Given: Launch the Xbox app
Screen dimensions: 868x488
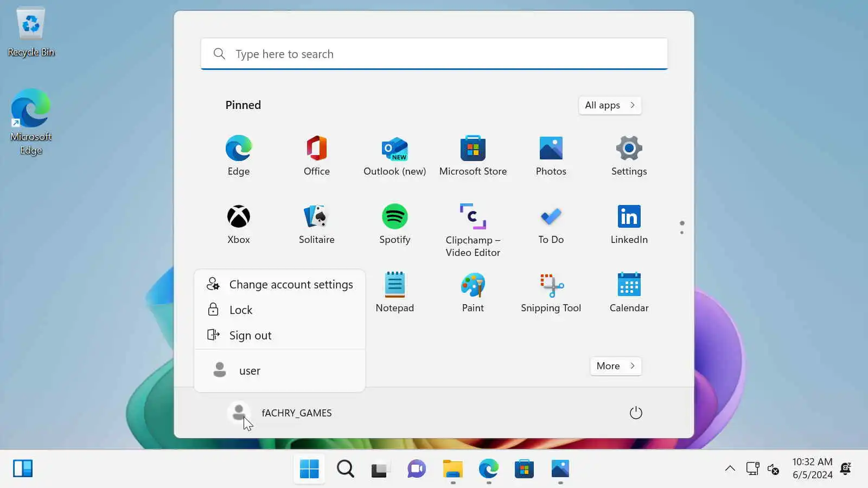Looking at the screenshot, I should [239, 224].
